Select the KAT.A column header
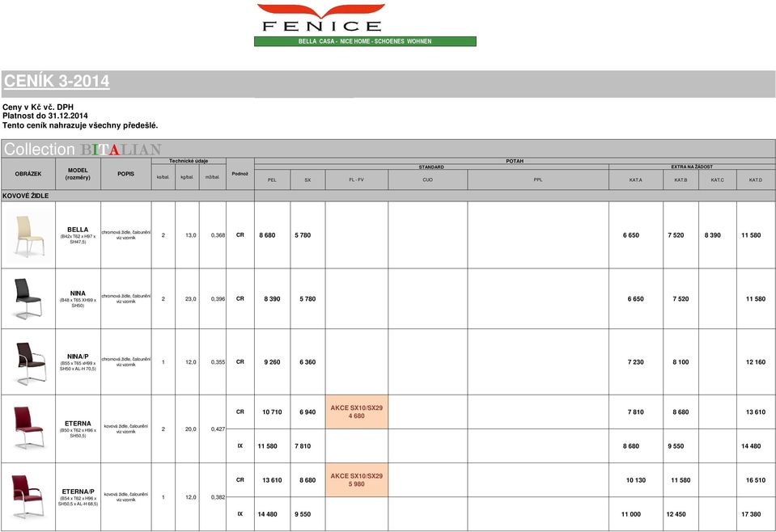Screen dimensions: 776x532 point(636,180)
